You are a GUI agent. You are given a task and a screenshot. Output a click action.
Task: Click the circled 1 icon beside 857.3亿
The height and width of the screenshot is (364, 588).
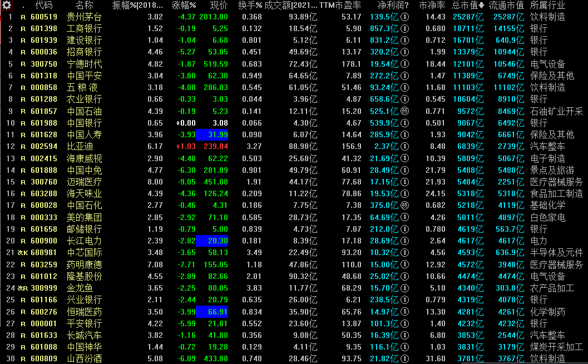tap(404, 28)
